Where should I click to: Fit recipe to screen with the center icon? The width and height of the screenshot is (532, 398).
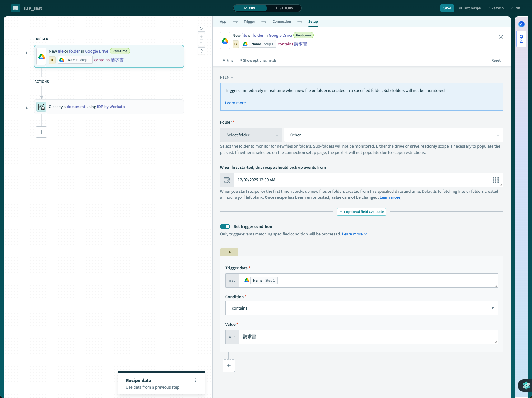click(x=201, y=51)
